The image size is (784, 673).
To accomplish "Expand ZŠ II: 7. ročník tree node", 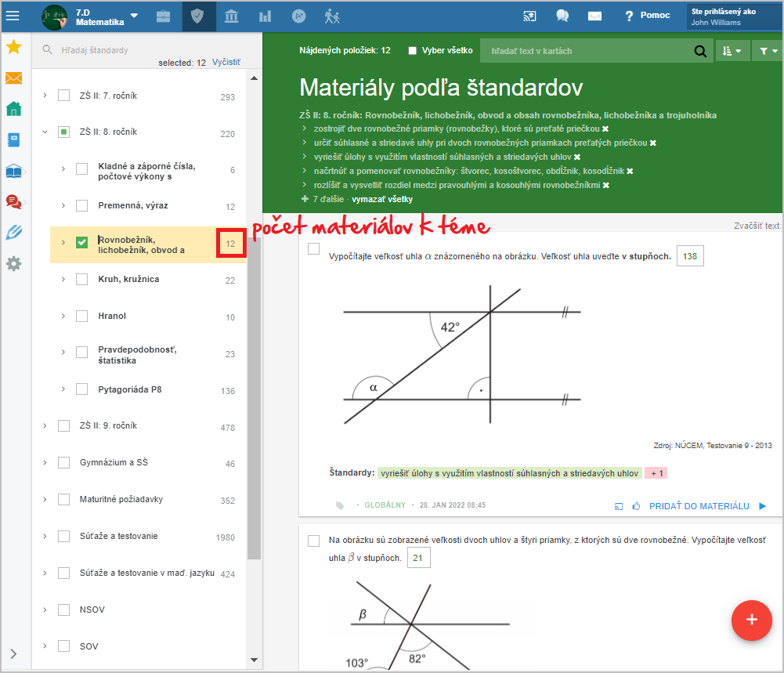I will (x=45, y=95).
